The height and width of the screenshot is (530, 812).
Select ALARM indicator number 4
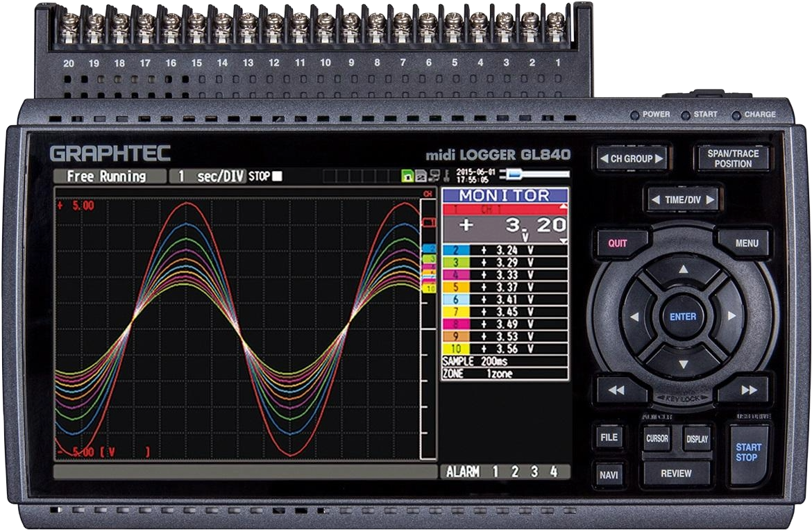coord(554,472)
